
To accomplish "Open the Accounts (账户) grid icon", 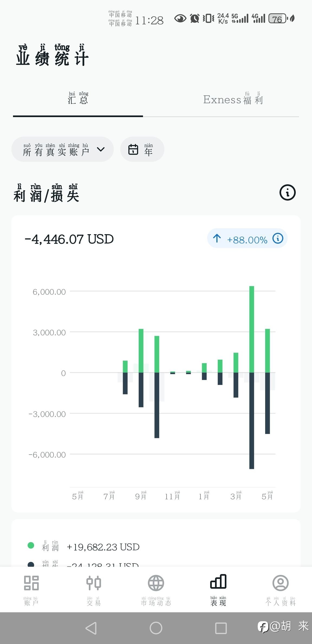I will pos(31,583).
